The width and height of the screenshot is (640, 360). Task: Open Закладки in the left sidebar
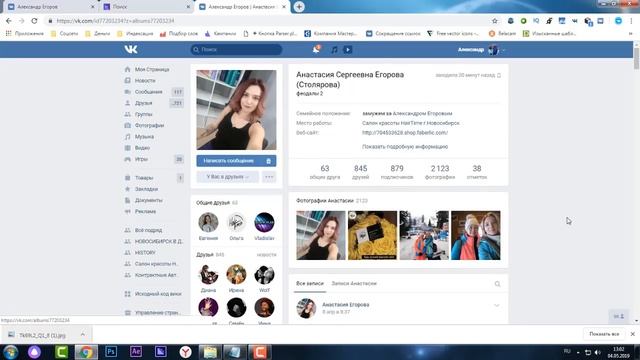coord(146,189)
